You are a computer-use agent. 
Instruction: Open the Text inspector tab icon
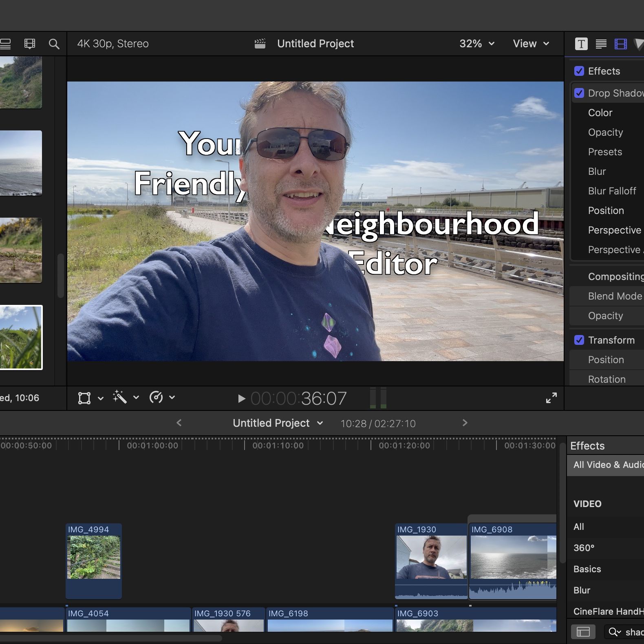point(581,44)
